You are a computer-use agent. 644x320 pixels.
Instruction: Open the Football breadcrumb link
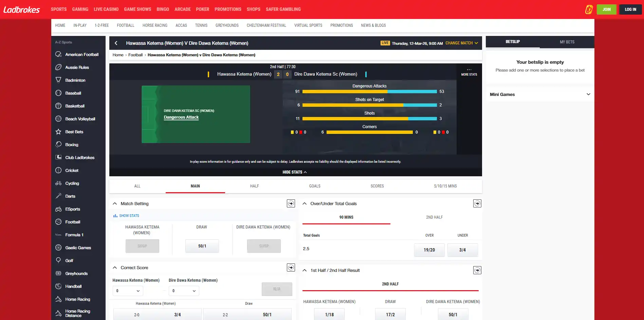point(135,55)
